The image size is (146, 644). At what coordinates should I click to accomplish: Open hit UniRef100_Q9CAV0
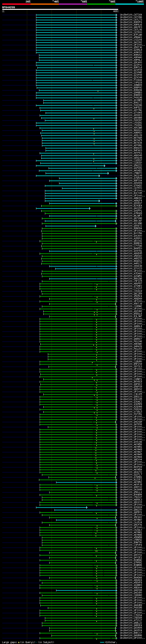(x=131, y=63)
